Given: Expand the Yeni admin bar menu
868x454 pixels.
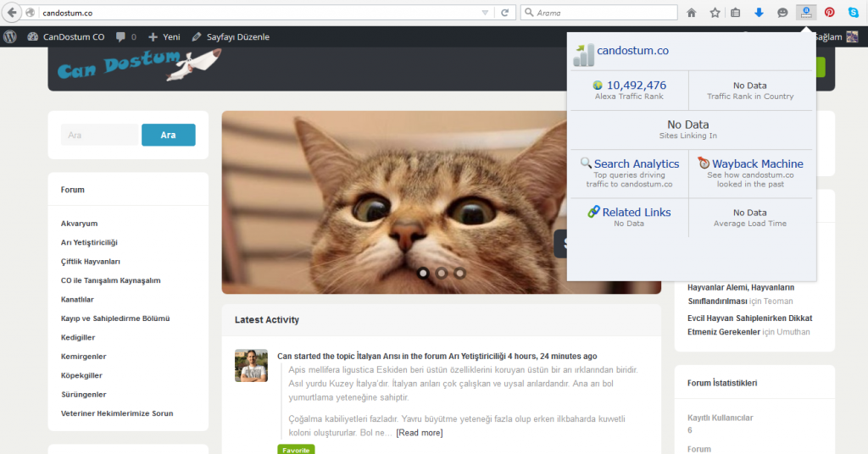Looking at the screenshot, I should point(164,37).
